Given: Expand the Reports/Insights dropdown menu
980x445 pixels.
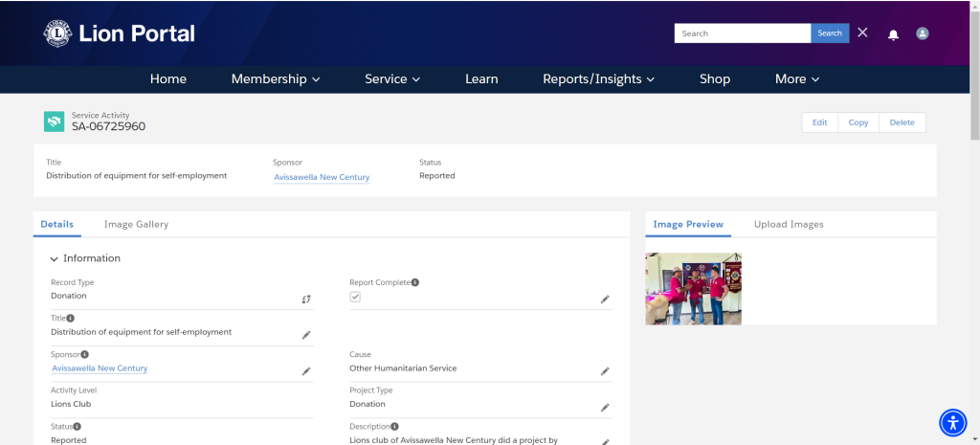Looking at the screenshot, I should tap(599, 79).
